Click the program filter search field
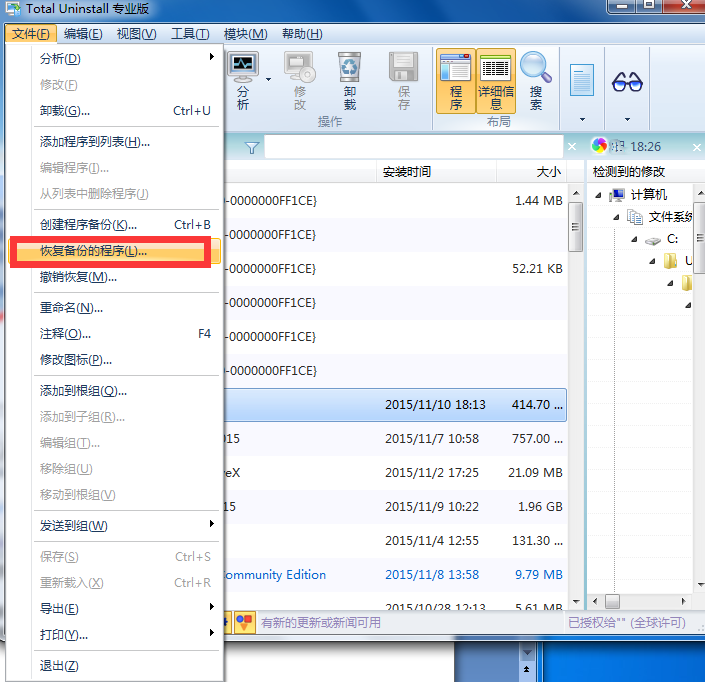 pyautogui.click(x=410, y=147)
